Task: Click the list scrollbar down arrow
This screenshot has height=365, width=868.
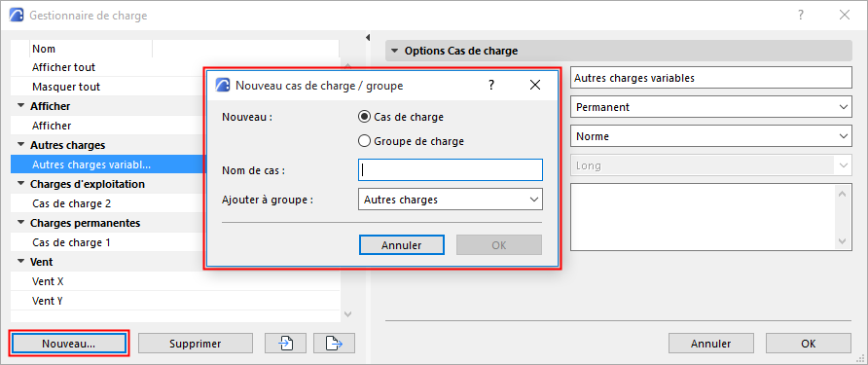Action: pos(347,314)
